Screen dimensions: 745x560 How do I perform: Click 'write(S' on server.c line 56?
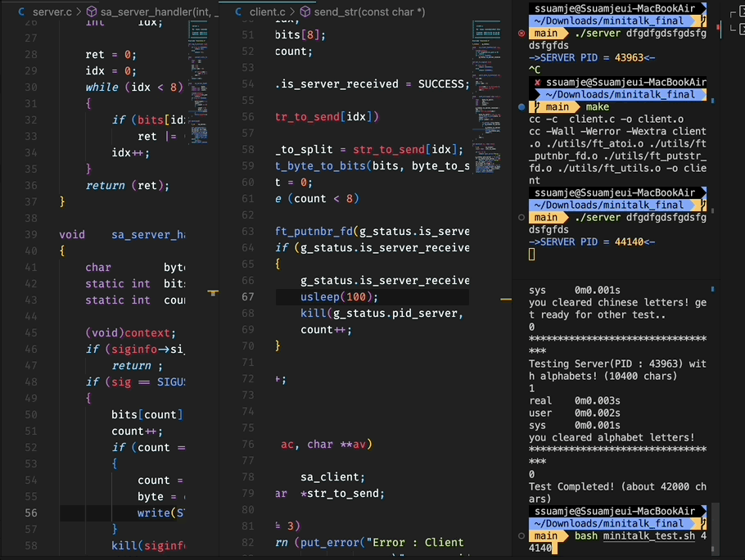pyautogui.click(x=160, y=513)
